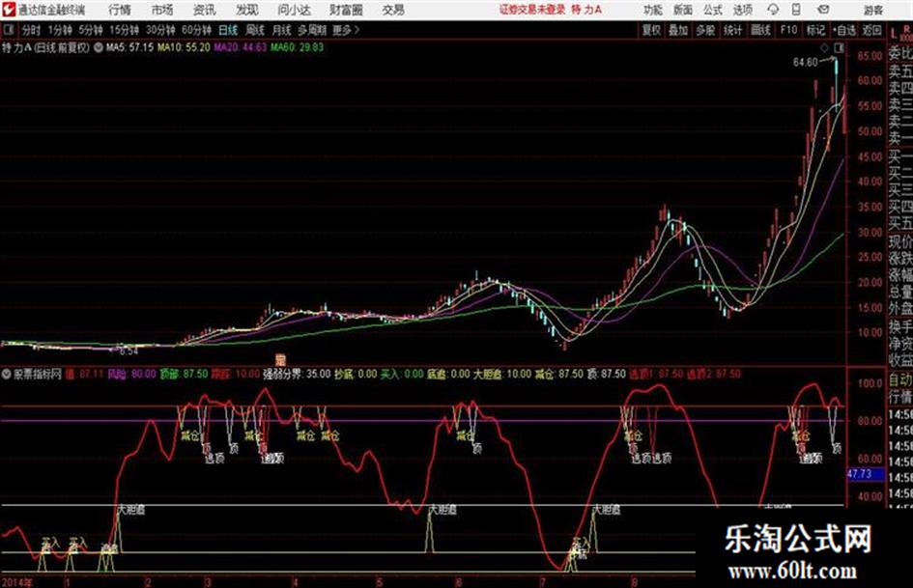
Task: Click the MA60 green indicator value
Action: pyautogui.click(x=297, y=47)
